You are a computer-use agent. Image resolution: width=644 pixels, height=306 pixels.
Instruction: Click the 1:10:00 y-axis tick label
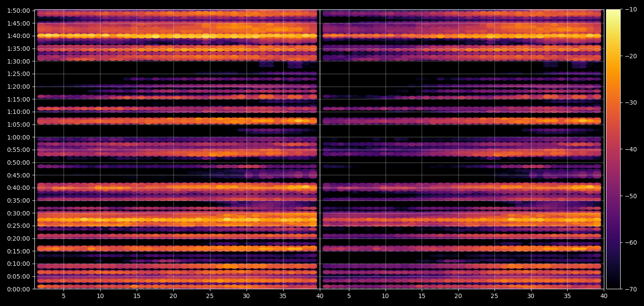(x=19, y=112)
